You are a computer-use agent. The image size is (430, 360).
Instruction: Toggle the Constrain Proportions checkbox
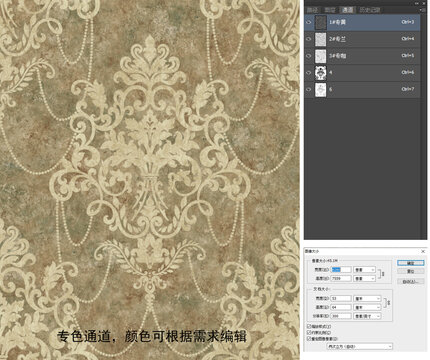(x=309, y=332)
